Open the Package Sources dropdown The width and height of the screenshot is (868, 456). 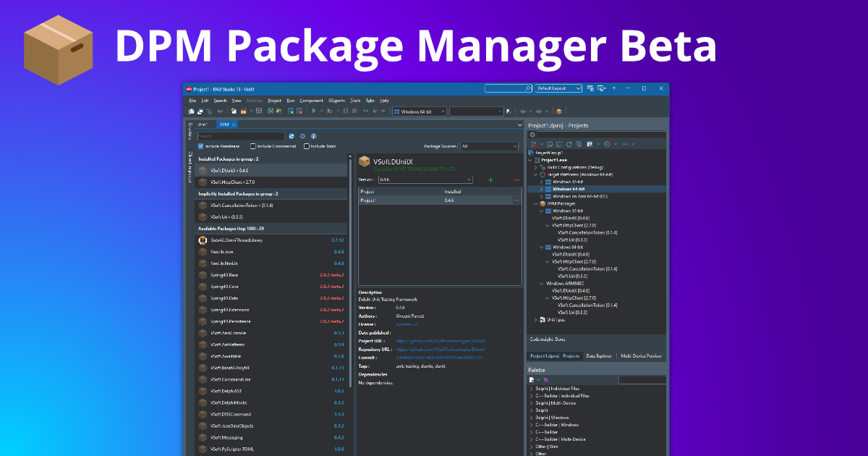click(x=489, y=146)
